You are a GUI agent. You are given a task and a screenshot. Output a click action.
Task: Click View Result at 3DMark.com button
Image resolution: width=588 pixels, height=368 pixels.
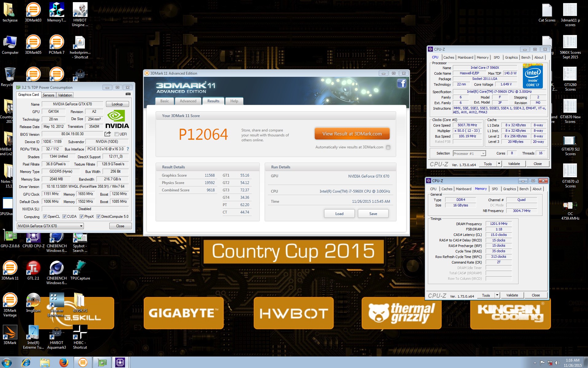pos(352,134)
